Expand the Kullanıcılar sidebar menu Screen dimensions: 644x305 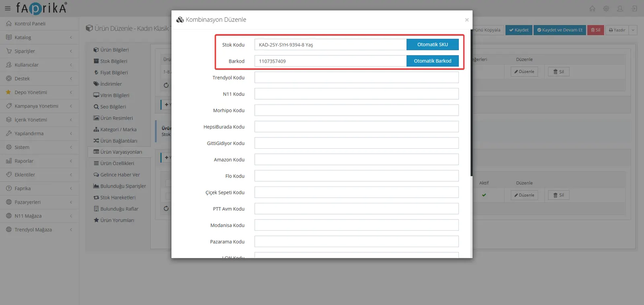pos(39,65)
